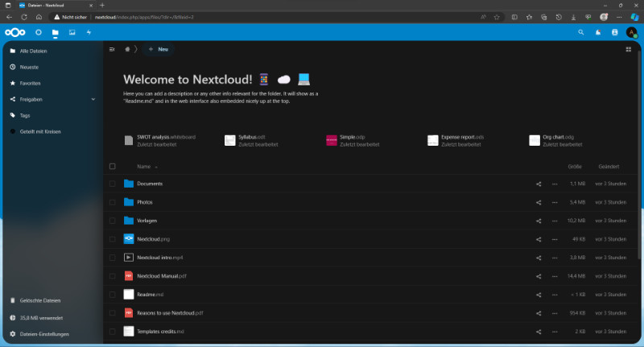Share the Vorlagen folder
The image size is (644, 347).
pyautogui.click(x=539, y=221)
